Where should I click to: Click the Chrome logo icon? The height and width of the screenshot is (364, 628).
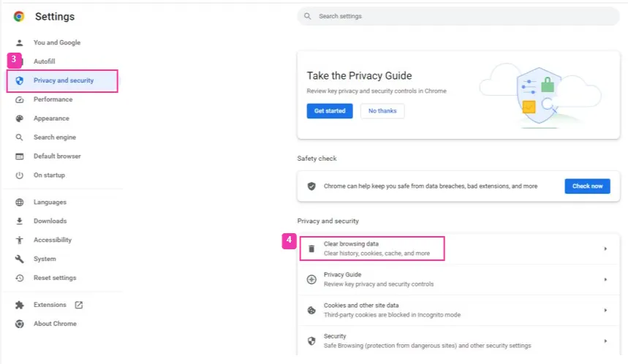point(19,16)
